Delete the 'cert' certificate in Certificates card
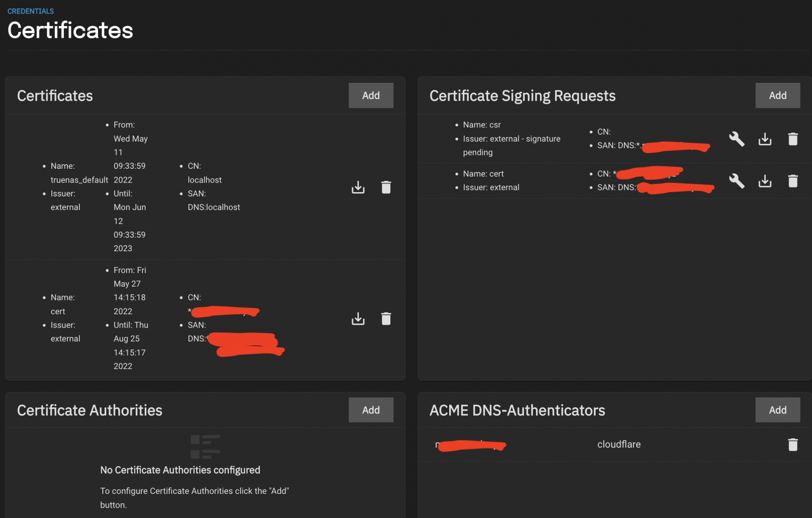 pos(386,319)
